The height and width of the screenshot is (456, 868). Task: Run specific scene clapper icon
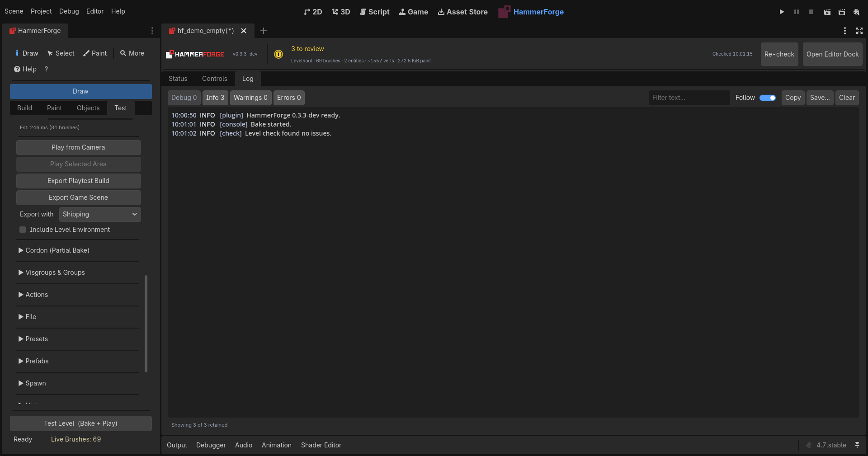[842, 12]
